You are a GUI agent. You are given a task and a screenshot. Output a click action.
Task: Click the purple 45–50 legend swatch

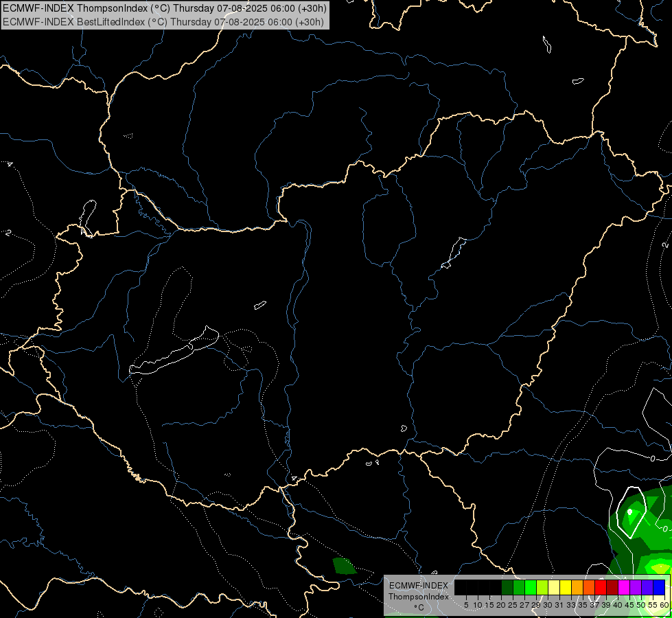636,587
